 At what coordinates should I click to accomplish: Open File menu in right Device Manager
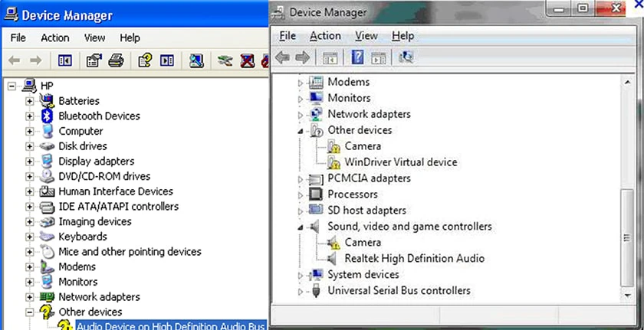(287, 36)
